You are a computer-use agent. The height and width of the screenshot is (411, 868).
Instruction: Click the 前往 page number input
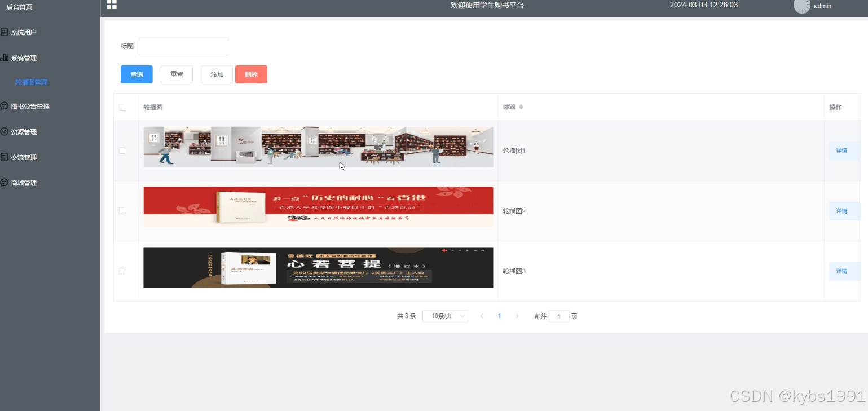559,316
